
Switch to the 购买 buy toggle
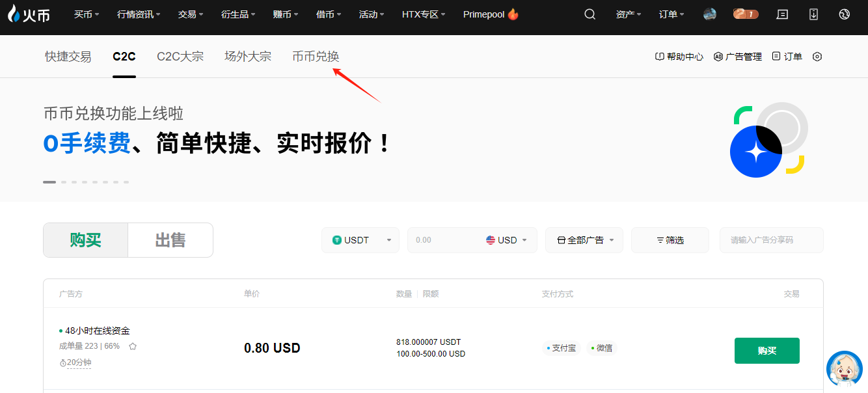pyautogui.click(x=86, y=240)
